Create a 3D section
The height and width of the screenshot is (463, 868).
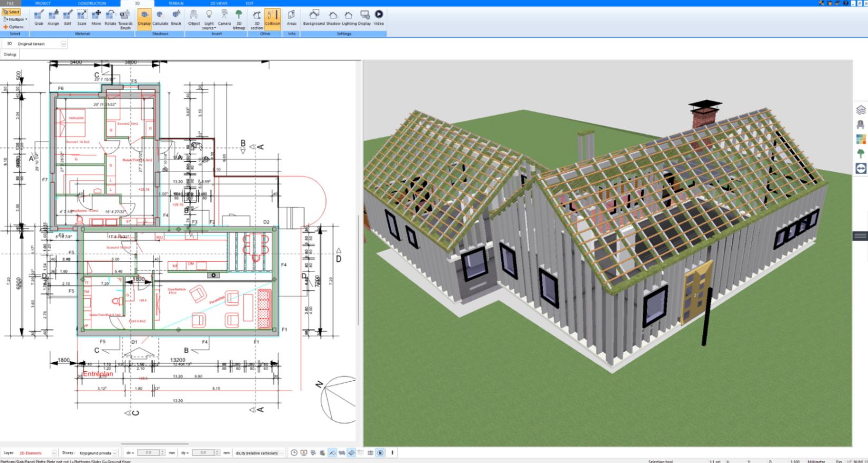[257, 19]
